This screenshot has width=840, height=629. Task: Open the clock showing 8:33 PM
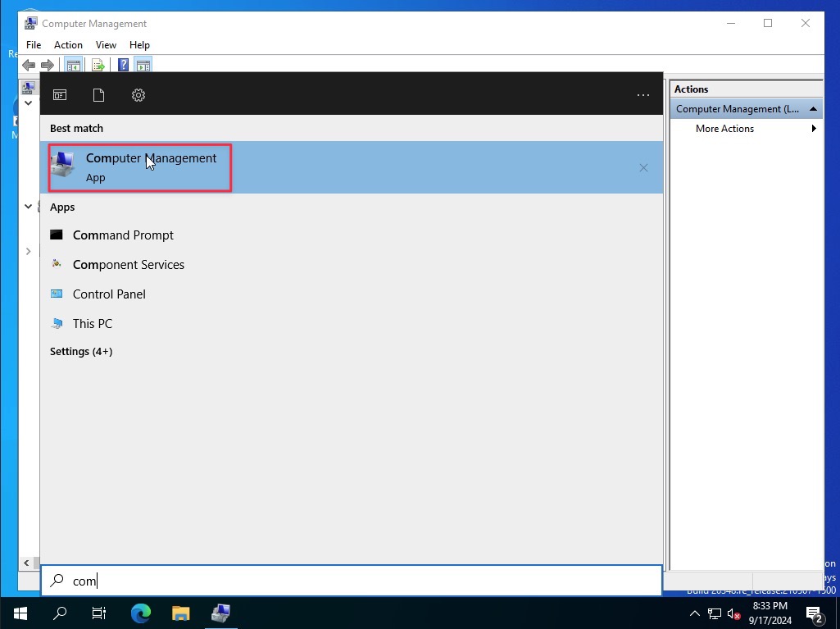click(770, 613)
